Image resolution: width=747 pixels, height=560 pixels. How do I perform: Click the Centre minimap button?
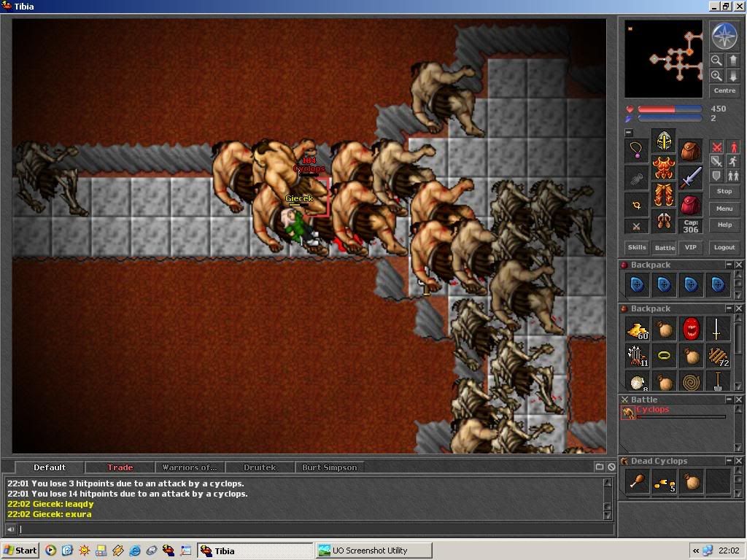724,90
